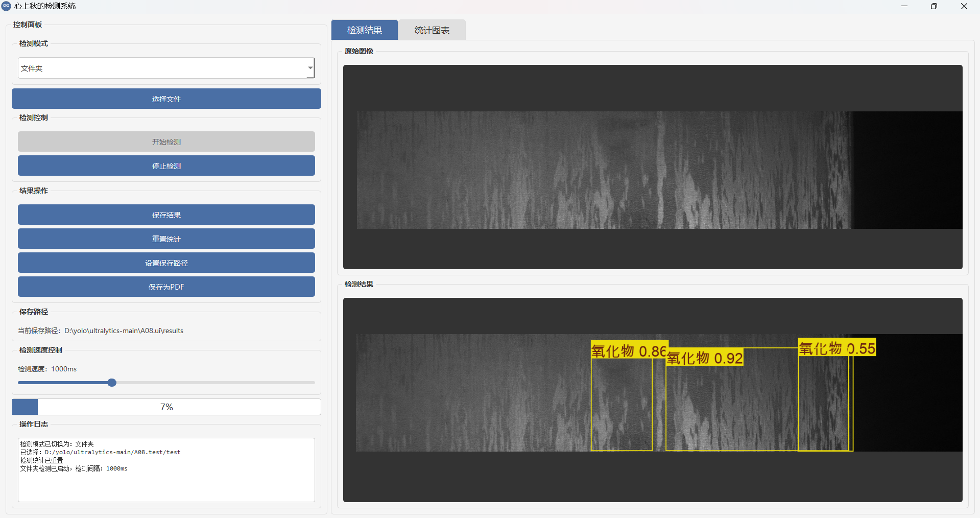Click the 氧化物 0.55 detection label
Screen dimensions: 980x518
pyautogui.click(x=838, y=348)
